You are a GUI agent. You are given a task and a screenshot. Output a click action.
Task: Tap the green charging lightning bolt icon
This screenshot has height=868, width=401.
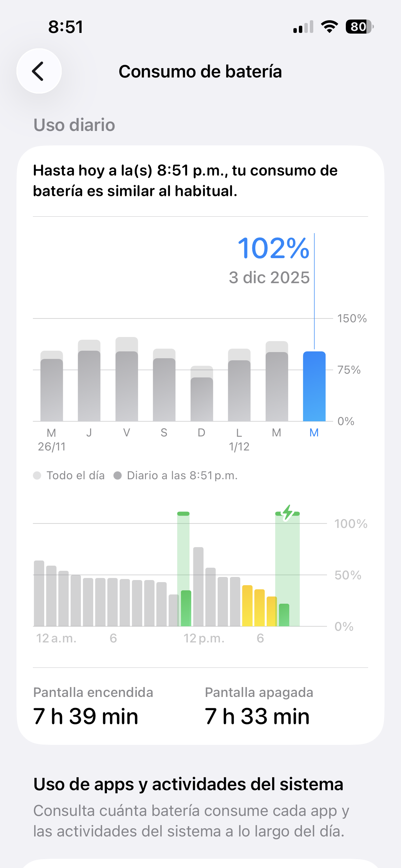[288, 513]
